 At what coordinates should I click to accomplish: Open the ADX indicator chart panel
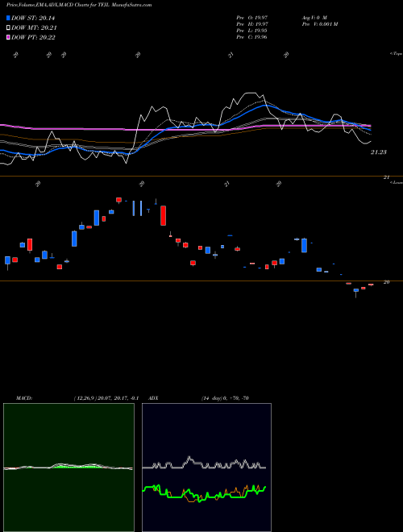coord(206,468)
